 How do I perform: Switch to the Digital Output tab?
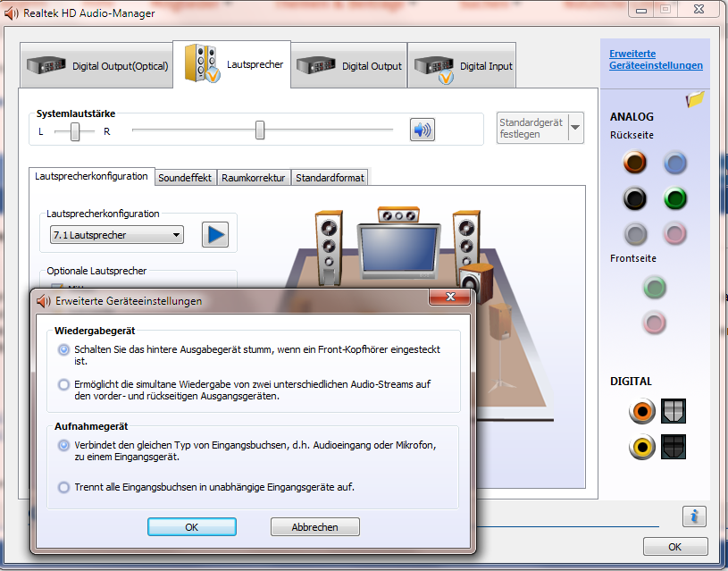click(x=349, y=66)
